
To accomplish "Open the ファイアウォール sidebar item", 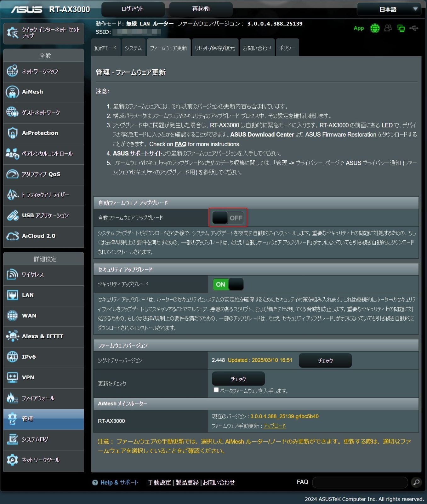I will point(43,398).
